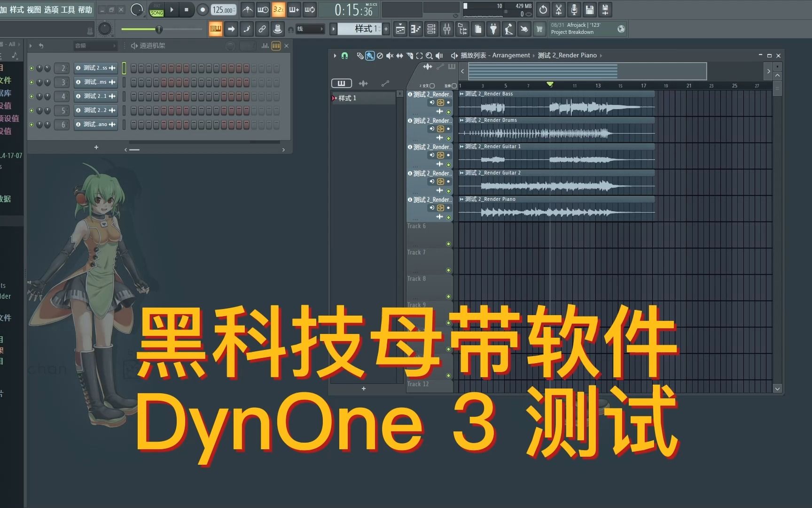Adjust the channel rack swing knob

tap(230, 46)
